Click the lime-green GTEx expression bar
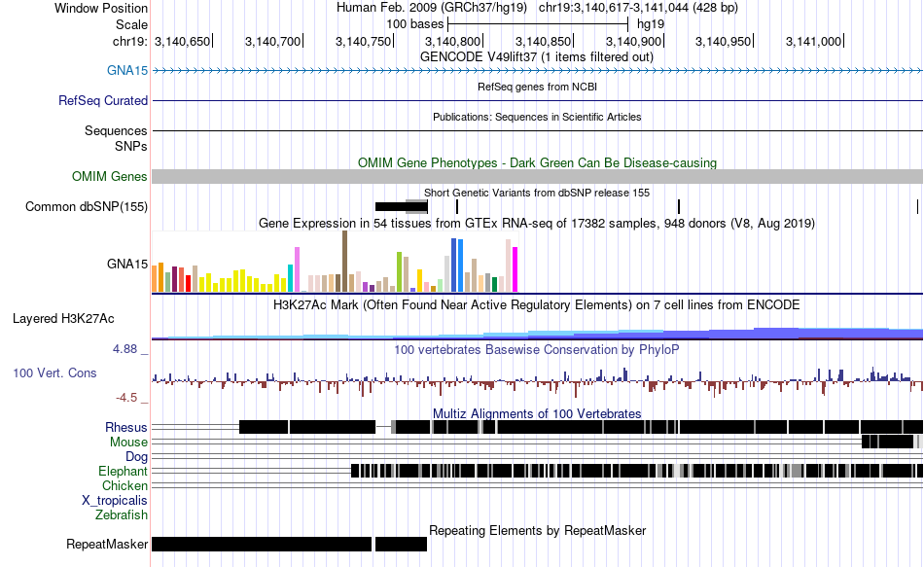Image resolution: width=924 pixels, height=567 pixels. pos(399,271)
